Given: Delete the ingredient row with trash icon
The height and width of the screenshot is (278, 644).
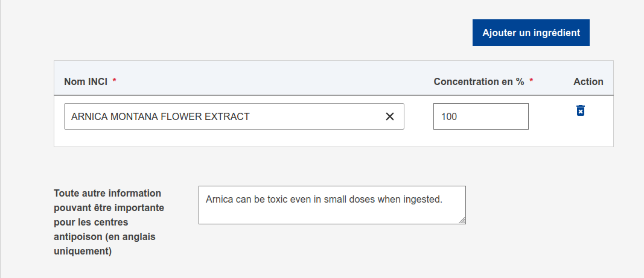Looking at the screenshot, I should pyautogui.click(x=580, y=110).
